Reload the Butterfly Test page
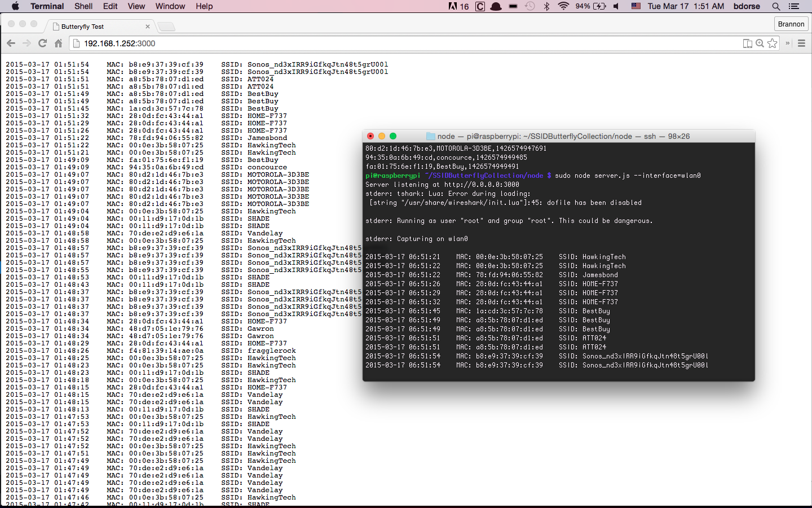Viewport: 812px width, 508px height. [42, 43]
